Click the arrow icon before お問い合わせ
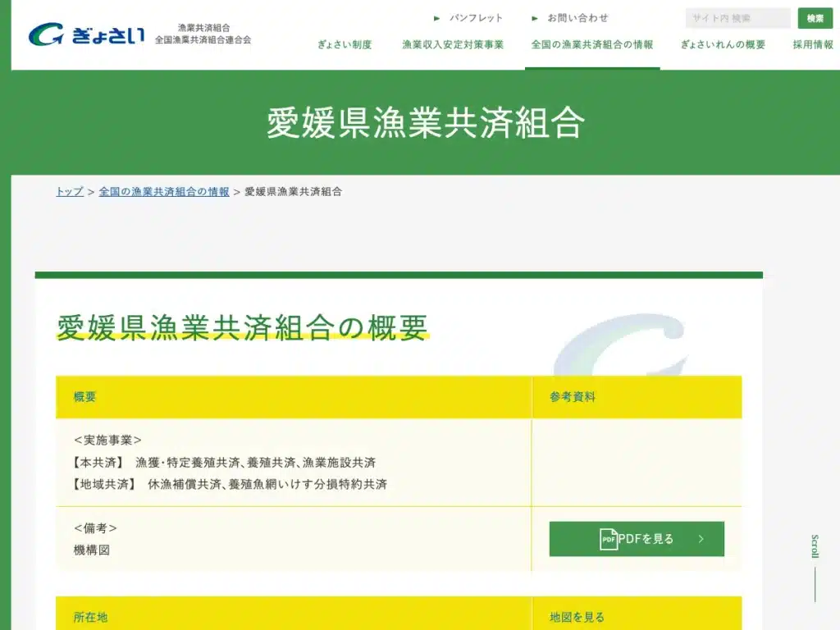The image size is (840, 630). [534, 18]
